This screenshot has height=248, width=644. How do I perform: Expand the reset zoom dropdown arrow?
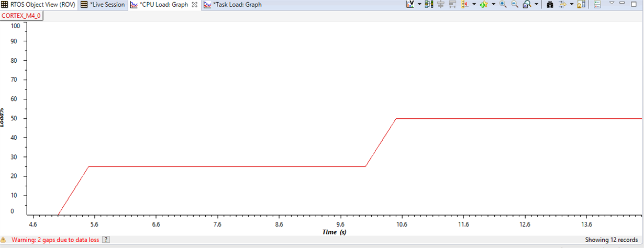tap(537, 4)
